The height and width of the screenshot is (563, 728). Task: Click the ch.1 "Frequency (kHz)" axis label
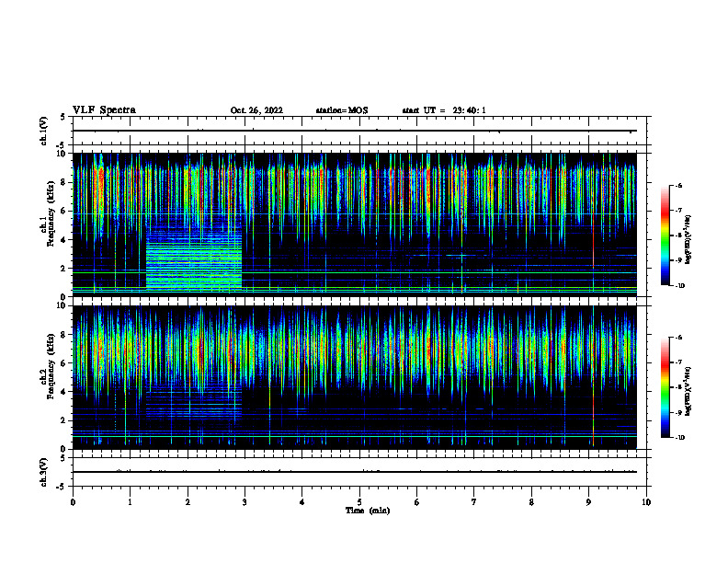[x=51, y=213]
